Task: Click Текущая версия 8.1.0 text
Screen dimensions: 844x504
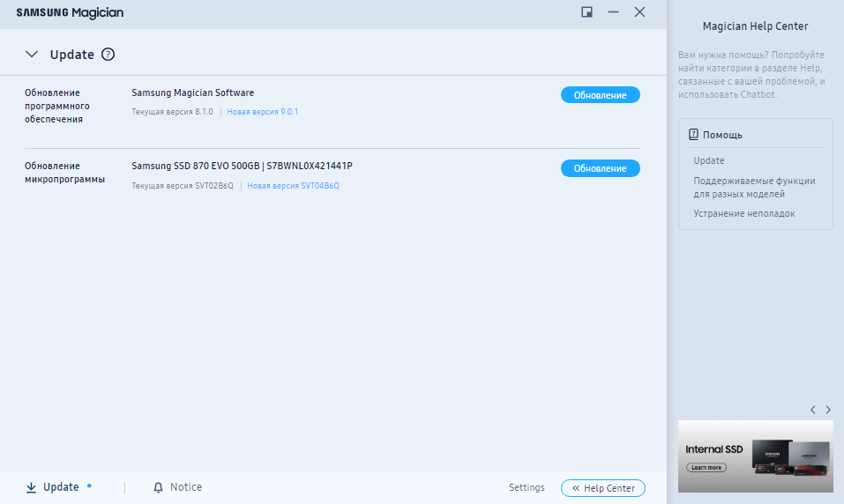Action: [172, 112]
